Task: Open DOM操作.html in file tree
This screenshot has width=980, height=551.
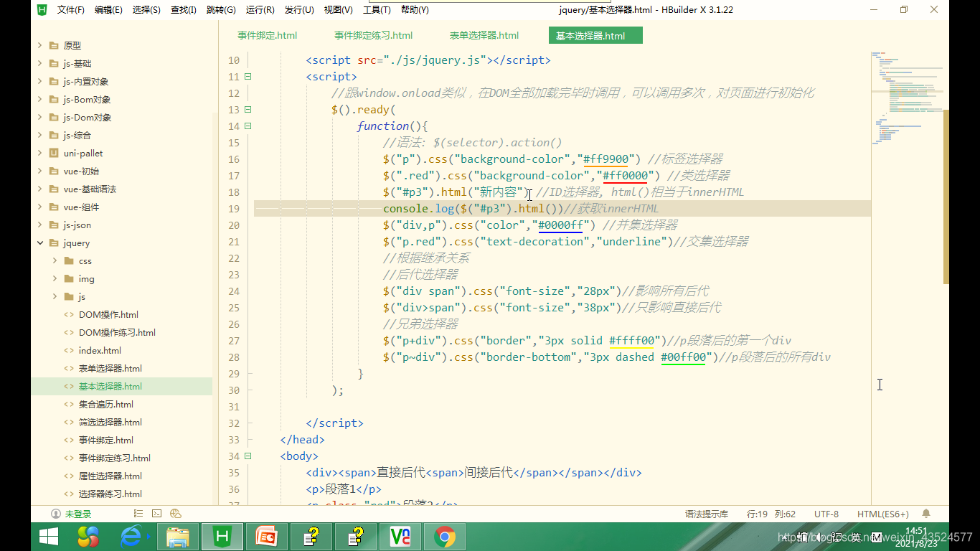Action: 108,314
